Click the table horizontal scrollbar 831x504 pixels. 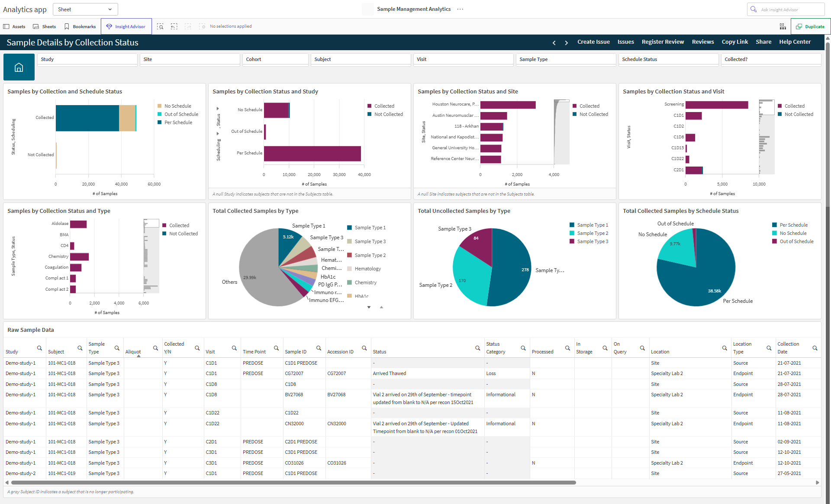point(293,482)
